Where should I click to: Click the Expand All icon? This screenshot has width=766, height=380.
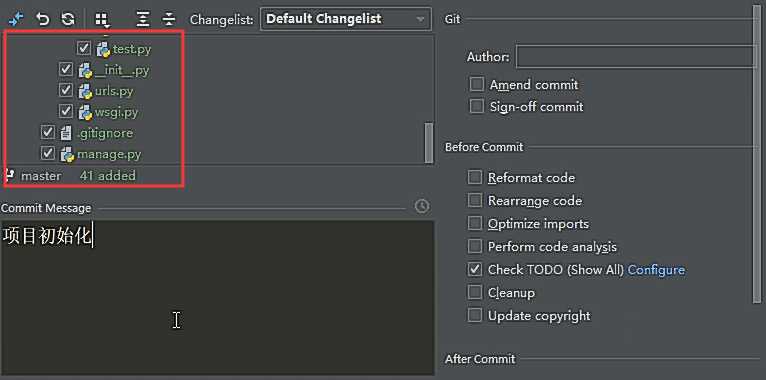point(143,20)
